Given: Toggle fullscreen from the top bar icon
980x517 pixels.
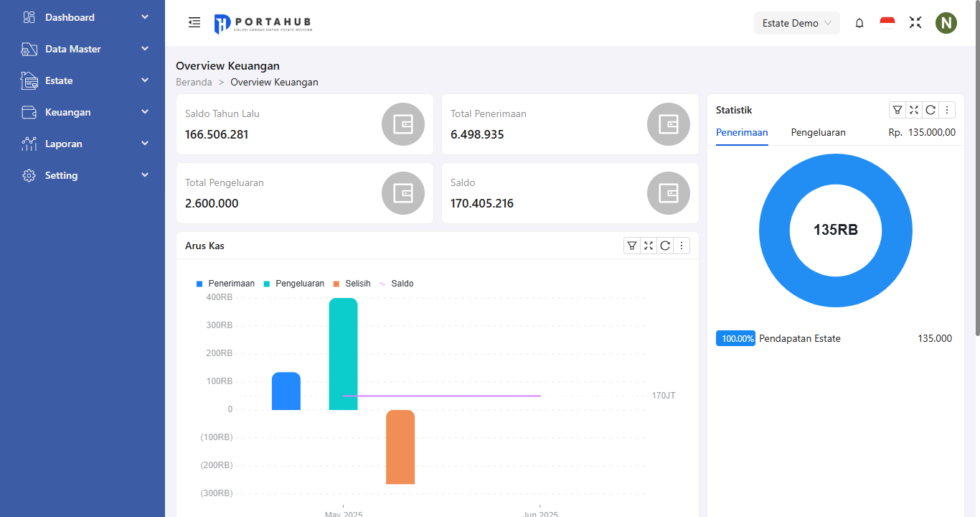Looking at the screenshot, I should coord(915,22).
